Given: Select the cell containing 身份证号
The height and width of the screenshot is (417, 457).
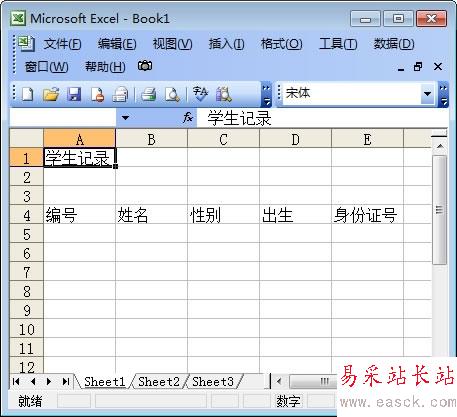Looking at the screenshot, I should pyautogui.click(x=368, y=215).
